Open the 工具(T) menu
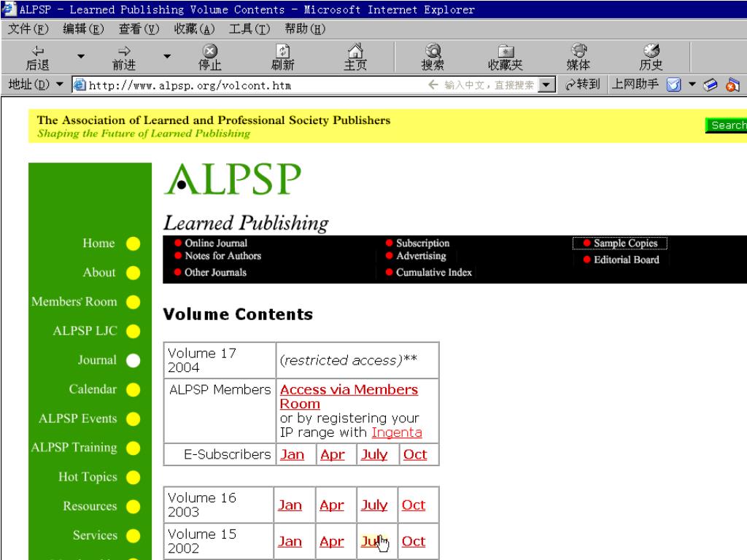Image resolution: width=747 pixels, height=560 pixels. tap(249, 29)
